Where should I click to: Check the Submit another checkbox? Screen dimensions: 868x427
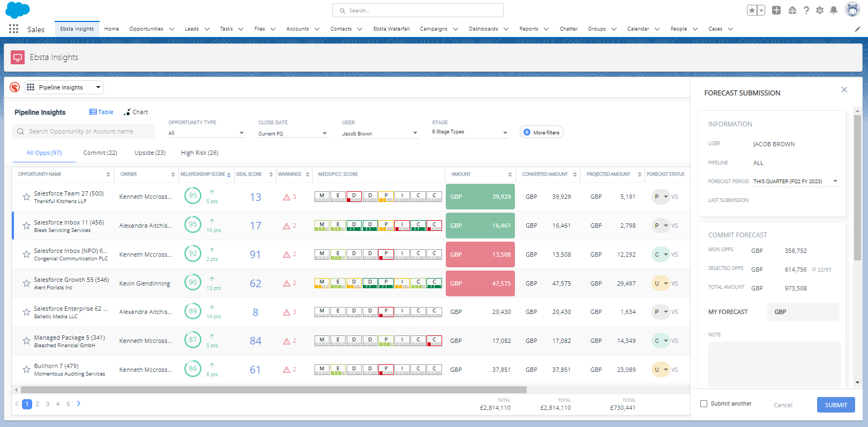[x=704, y=404]
